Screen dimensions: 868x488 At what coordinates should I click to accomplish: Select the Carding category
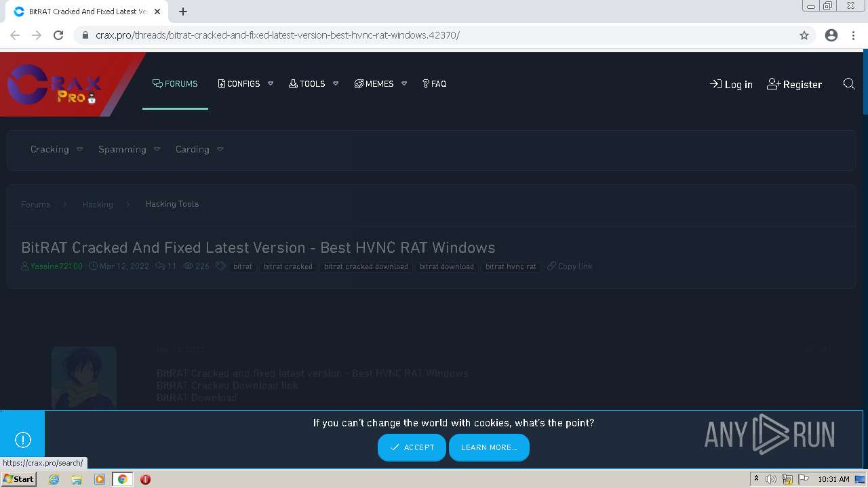pyautogui.click(x=193, y=149)
